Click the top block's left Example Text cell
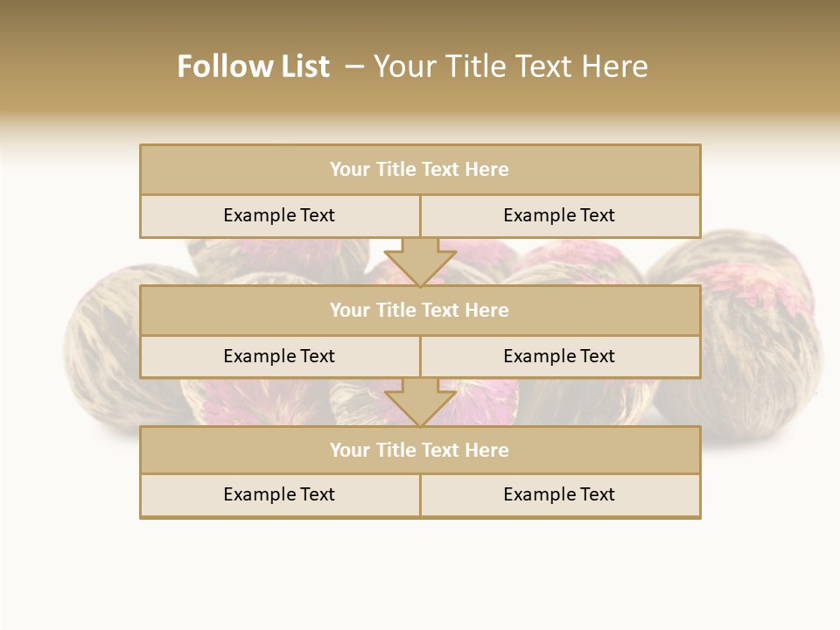Screen dimensions: 840x630 pyautogui.click(x=279, y=216)
